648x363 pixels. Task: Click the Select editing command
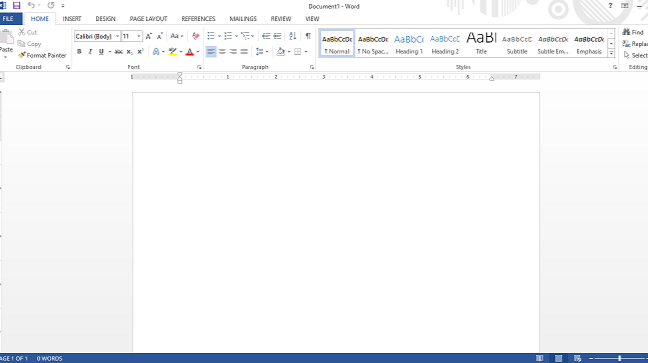[x=635, y=55]
